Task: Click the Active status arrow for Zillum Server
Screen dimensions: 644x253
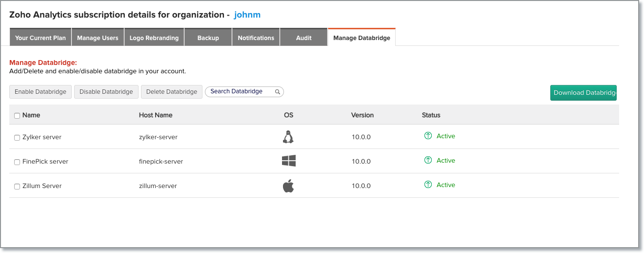Action: [x=428, y=185]
